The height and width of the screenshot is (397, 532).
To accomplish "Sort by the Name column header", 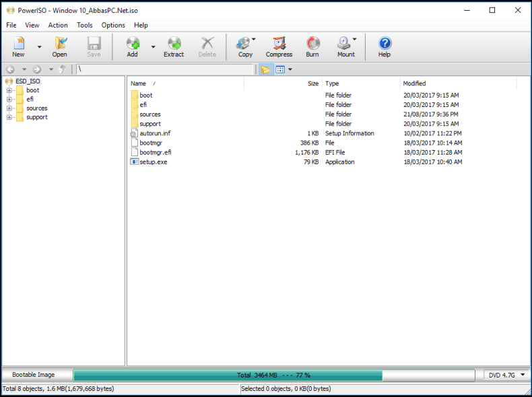I will click(x=186, y=83).
